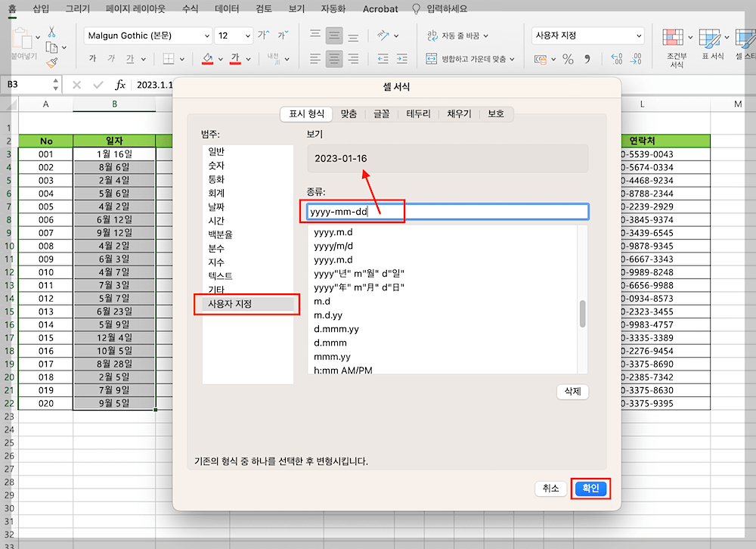
Task: Select the 텍스트 category
Action: 248,276
